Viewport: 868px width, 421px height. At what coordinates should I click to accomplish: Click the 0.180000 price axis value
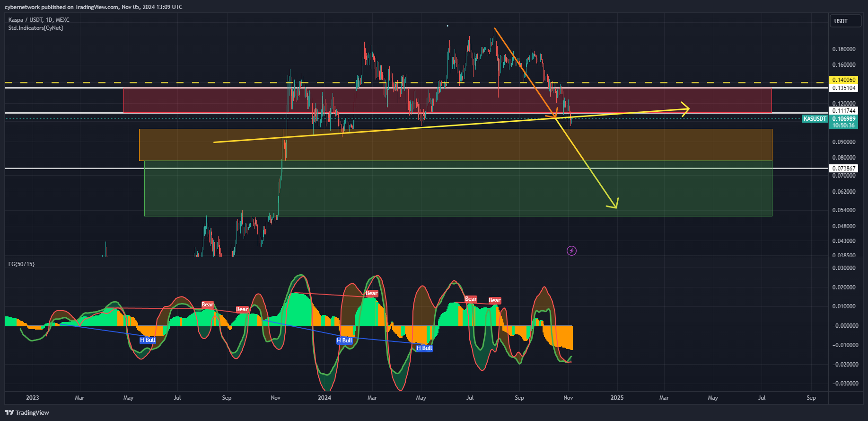[x=844, y=49]
